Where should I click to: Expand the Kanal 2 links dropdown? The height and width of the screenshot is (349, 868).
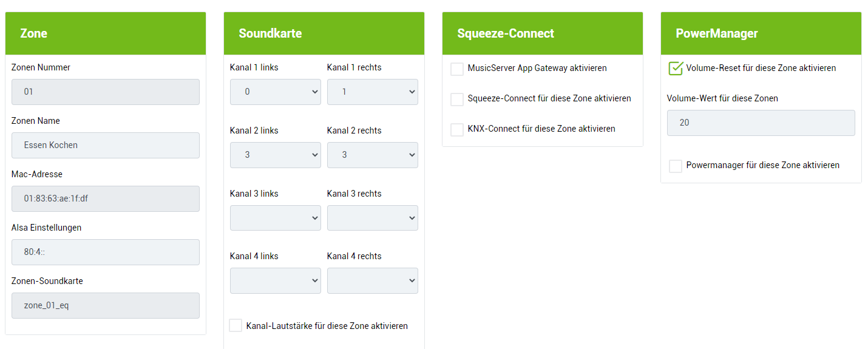click(x=275, y=155)
